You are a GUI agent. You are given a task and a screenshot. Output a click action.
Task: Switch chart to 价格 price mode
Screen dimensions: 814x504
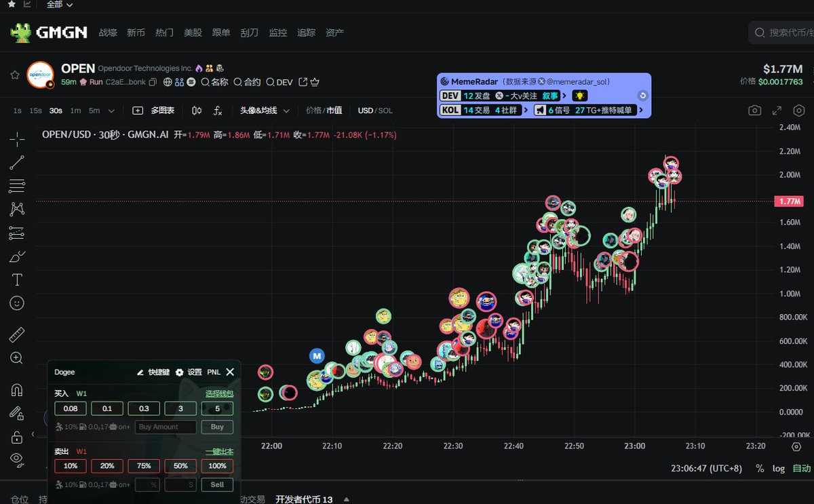click(313, 111)
